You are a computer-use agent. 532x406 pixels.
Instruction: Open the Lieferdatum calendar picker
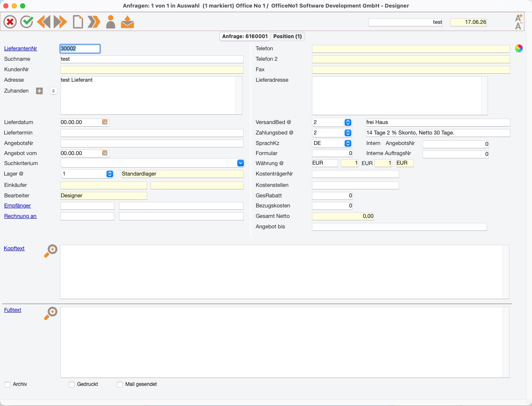pos(105,122)
